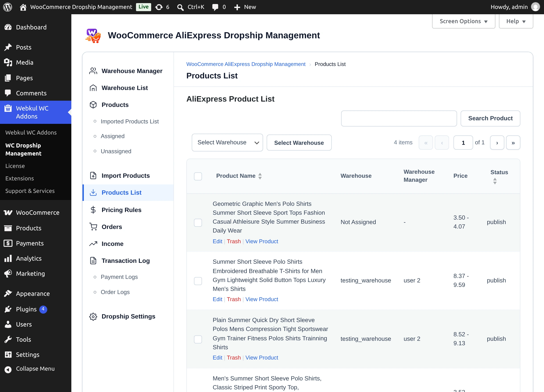The width and height of the screenshot is (544, 392).
Task: Select Products List in plugin menu
Action: coord(128,193)
